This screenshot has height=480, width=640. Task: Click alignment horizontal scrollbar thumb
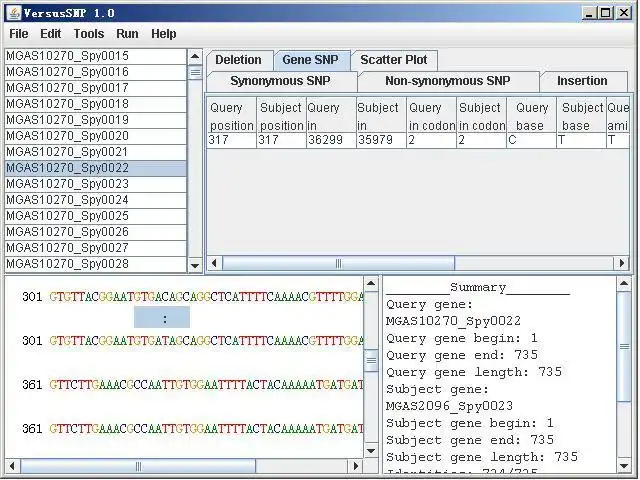pos(138,466)
